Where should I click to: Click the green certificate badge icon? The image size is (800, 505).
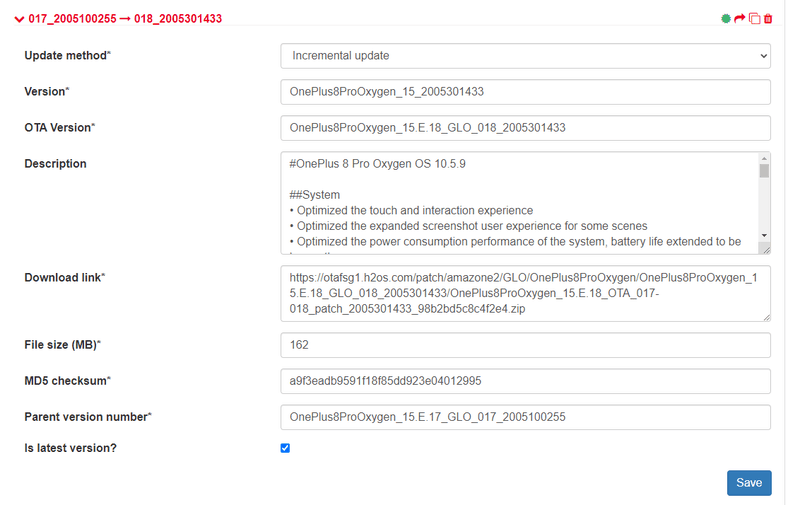726,19
